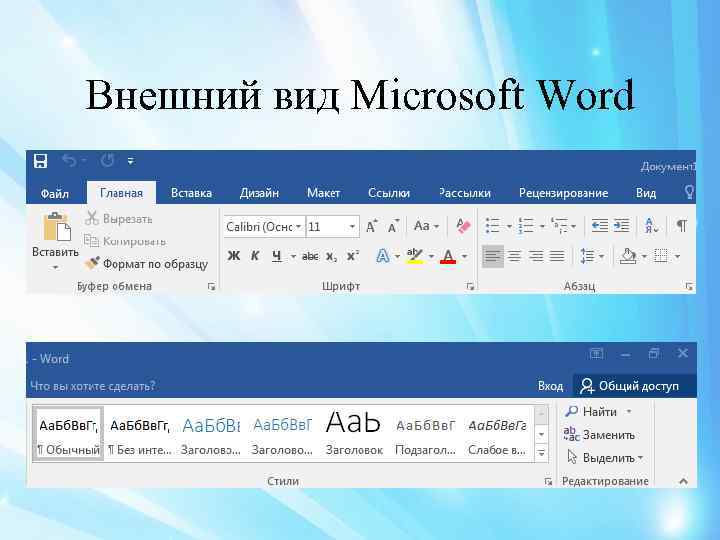Image resolution: width=720 pixels, height=540 pixels.
Task: Increase font size with larger A icon
Action: pos(371,226)
